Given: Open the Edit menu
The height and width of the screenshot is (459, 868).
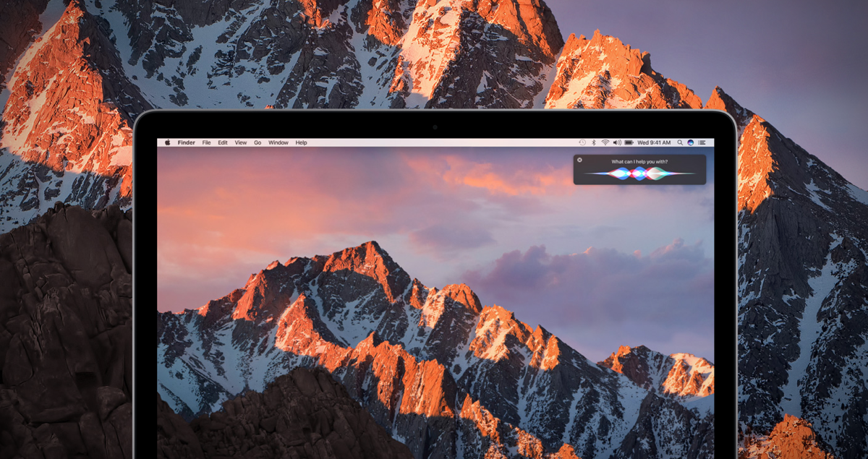Looking at the screenshot, I should pyautogui.click(x=223, y=143).
